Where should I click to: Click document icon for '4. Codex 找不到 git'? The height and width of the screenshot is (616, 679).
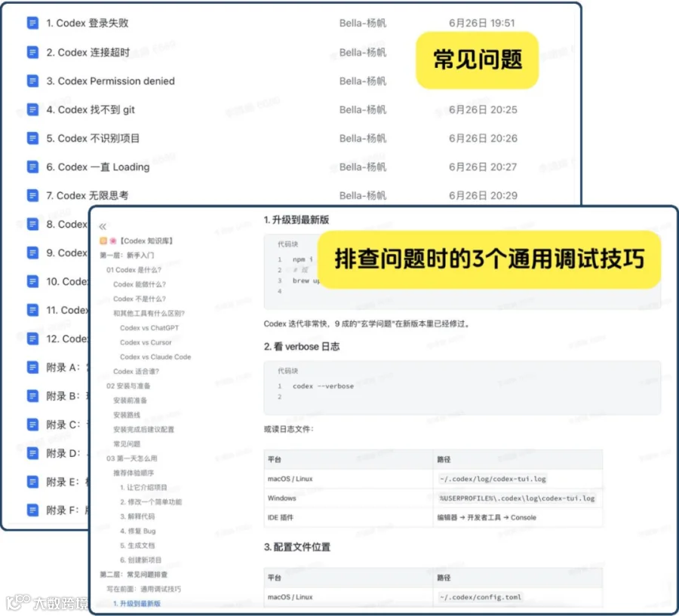pos(32,109)
